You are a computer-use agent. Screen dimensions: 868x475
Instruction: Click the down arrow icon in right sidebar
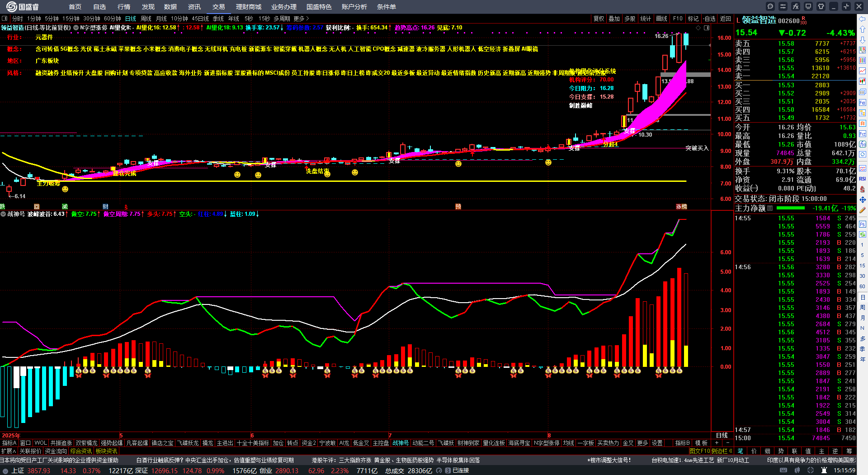(x=863, y=39)
